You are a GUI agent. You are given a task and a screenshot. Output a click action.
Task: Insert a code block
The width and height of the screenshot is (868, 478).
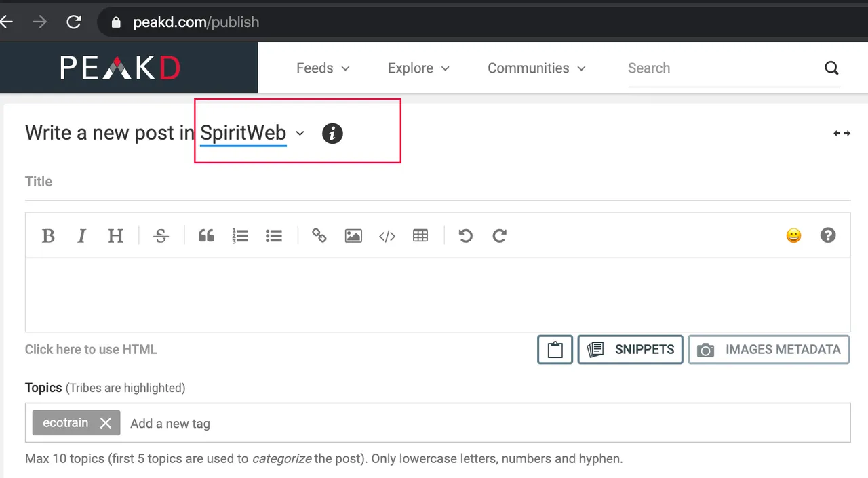pyautogui.click(x=387, y=236)
